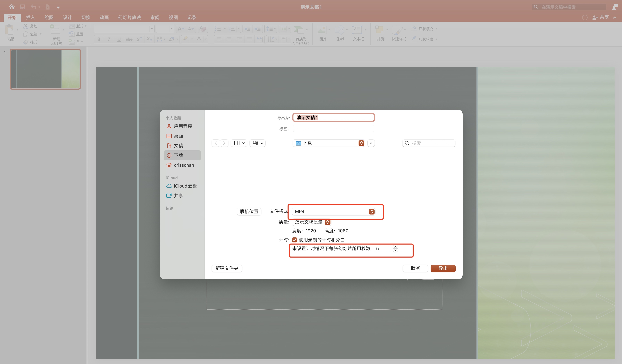The image size is (622, 364).
Task: Open the column view switcher icon
Action: [x=239, y=143]
